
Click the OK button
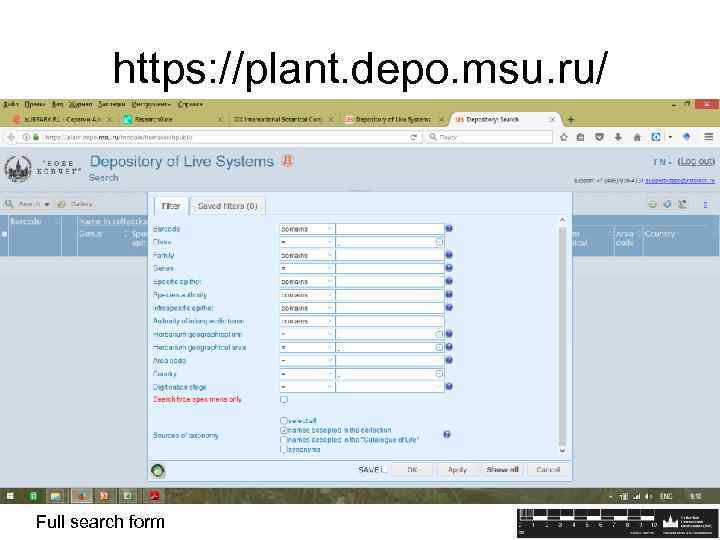click(412, 470)
